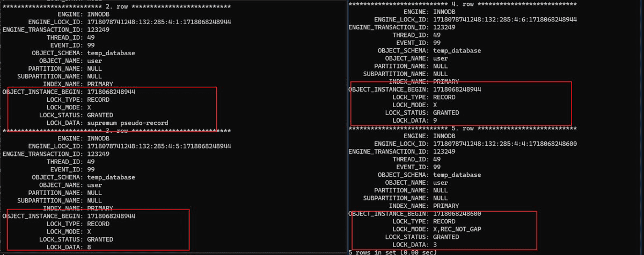Click OBJECT_SCHEMA temp_database in the 5. row block
Viewport: 644px width, 255px height.
click(457, 175)
